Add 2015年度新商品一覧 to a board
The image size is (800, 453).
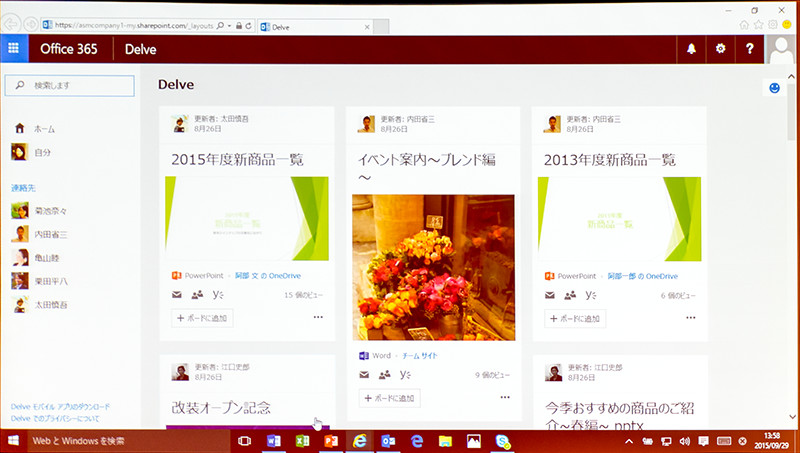202,318
